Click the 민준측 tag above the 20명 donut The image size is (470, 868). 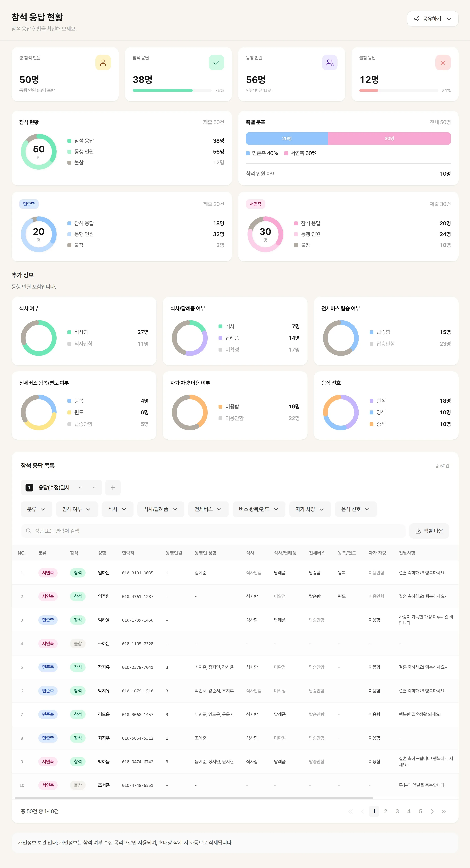click(x=29, y=204)
